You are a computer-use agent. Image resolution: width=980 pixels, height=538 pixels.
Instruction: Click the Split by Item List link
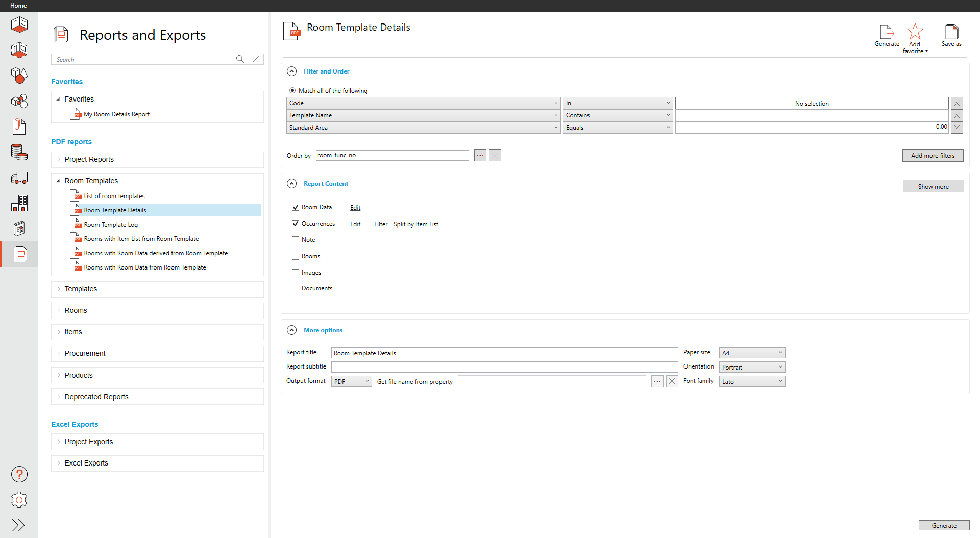(415, 224)
